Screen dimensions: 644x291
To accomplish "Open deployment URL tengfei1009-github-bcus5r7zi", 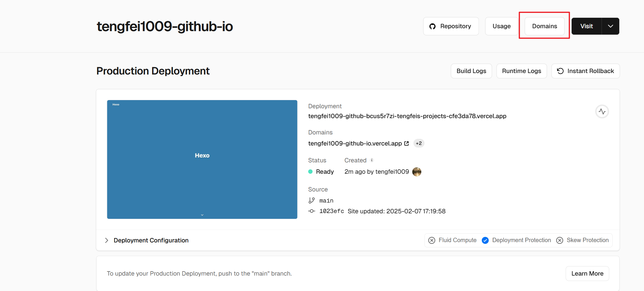I will (x=407, y=116).
